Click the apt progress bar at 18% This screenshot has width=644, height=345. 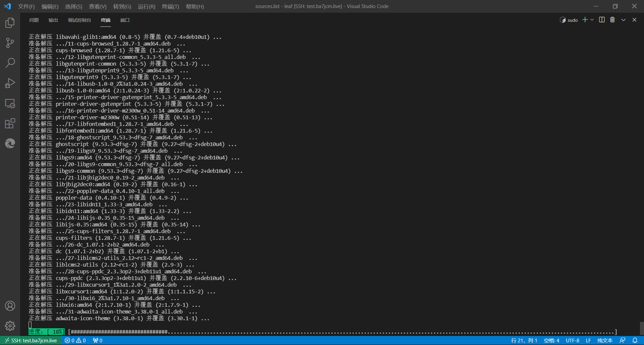coord(323,332)
